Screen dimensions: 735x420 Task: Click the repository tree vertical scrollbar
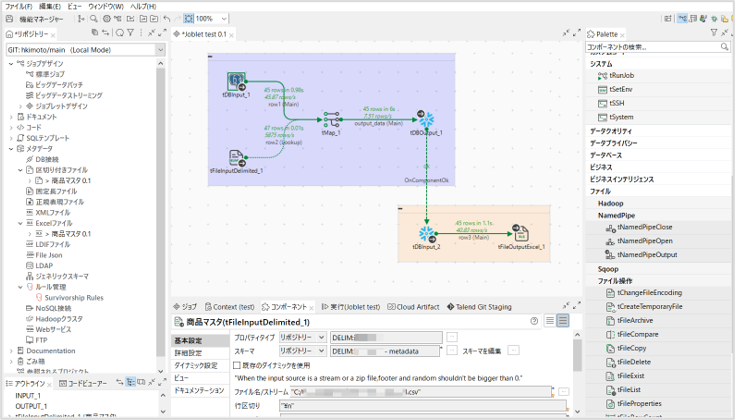160,211
